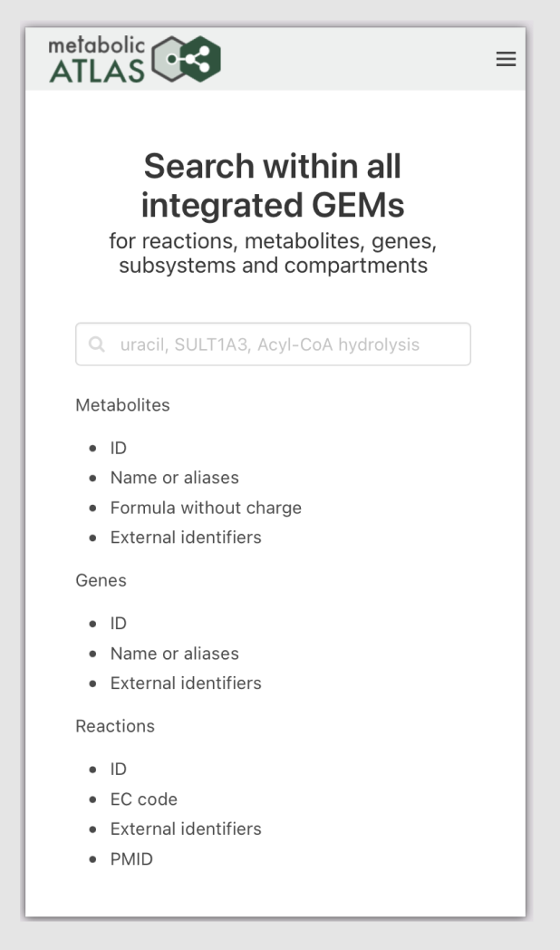This screenshot has width=560, height=950.
Task: Open the navigation drawer via menu icon
Action: (x=506, y=60)
